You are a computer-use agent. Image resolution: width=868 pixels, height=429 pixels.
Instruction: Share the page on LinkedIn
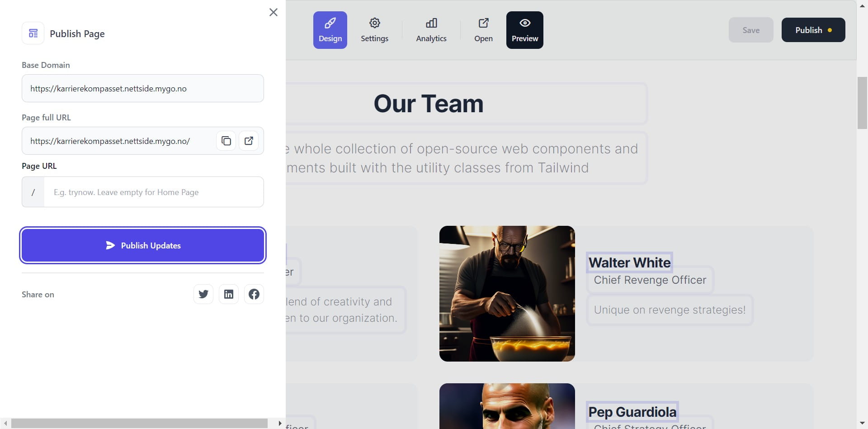228,294
